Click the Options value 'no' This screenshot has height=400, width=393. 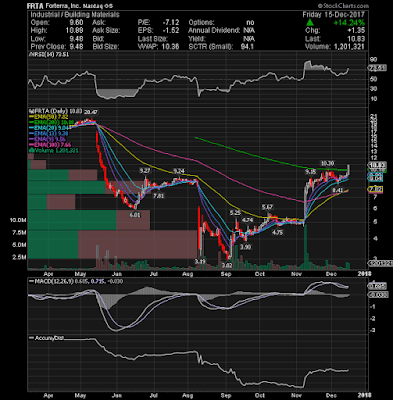(x=250, y=23)
